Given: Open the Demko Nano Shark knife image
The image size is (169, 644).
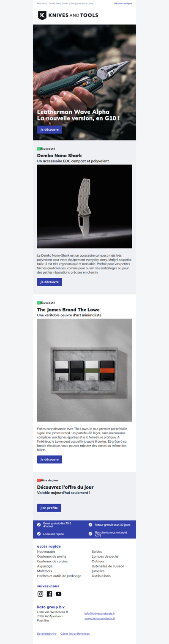Looking at the screenshot, I should click(x=84, y=206).
